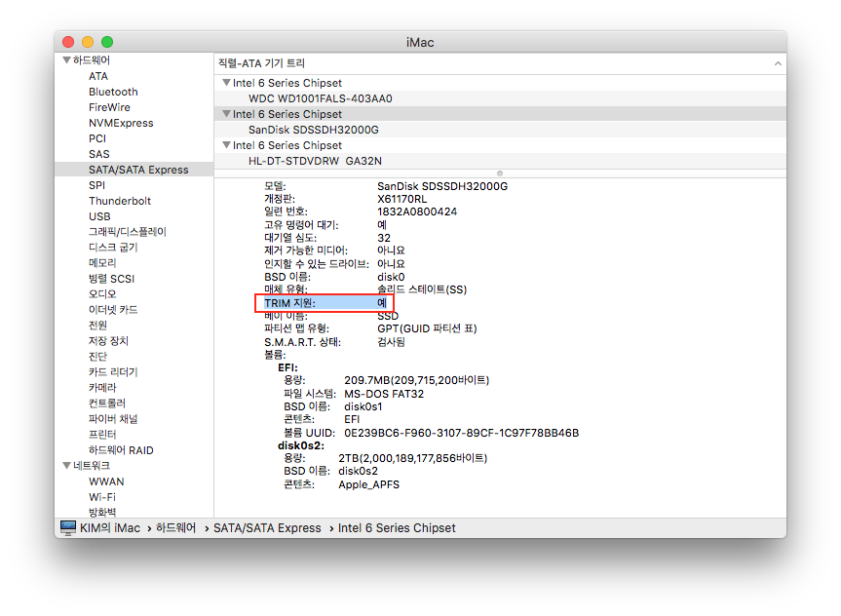Screen dimensions: 841x616
Task: Click the disk0s2 volume heading
Action: pos(301,445)
